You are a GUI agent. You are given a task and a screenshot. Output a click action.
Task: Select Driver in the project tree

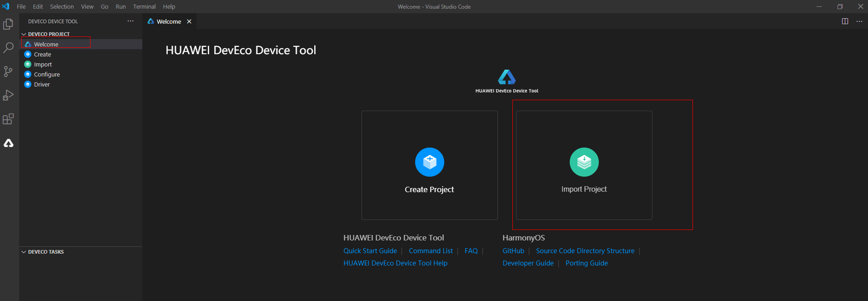42,84
